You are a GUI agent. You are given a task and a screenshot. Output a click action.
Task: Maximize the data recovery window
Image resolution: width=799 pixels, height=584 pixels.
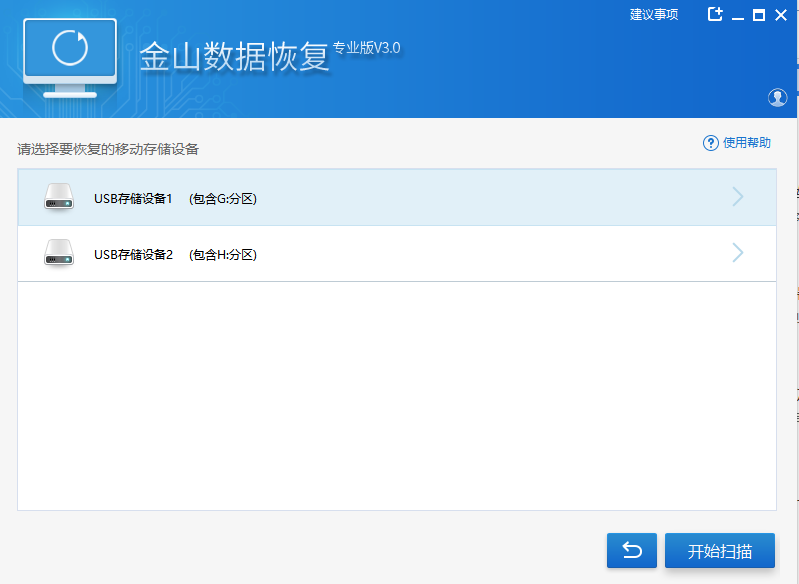759,15
